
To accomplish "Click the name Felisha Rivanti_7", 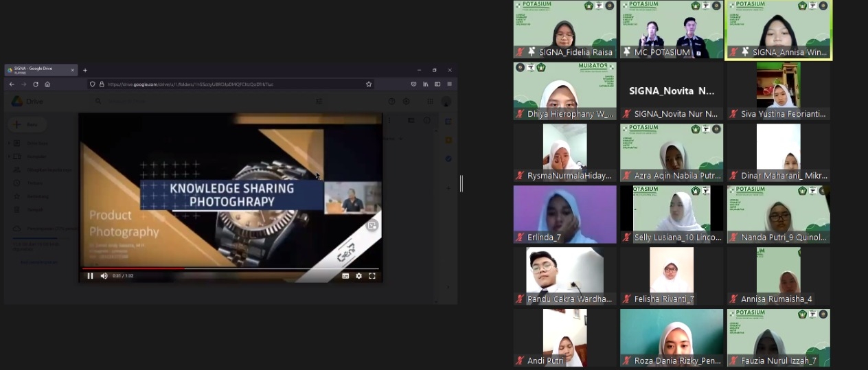I will (664, 299).
